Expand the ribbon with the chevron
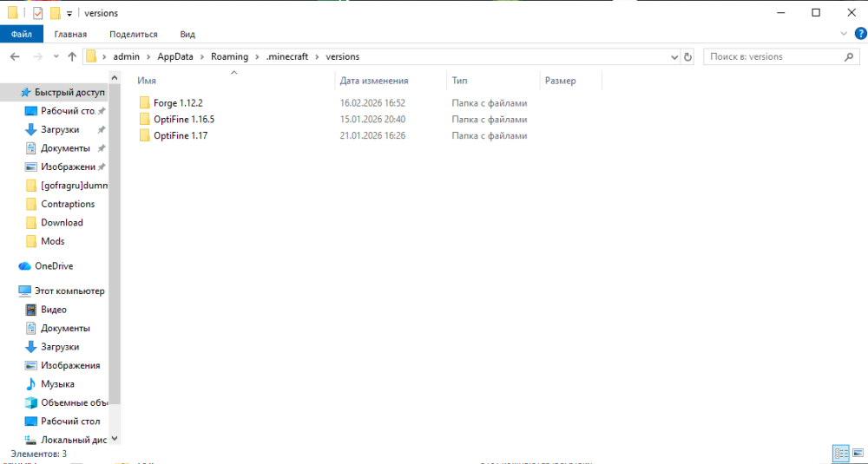868x464 pixels. click(x=844, y=34)
